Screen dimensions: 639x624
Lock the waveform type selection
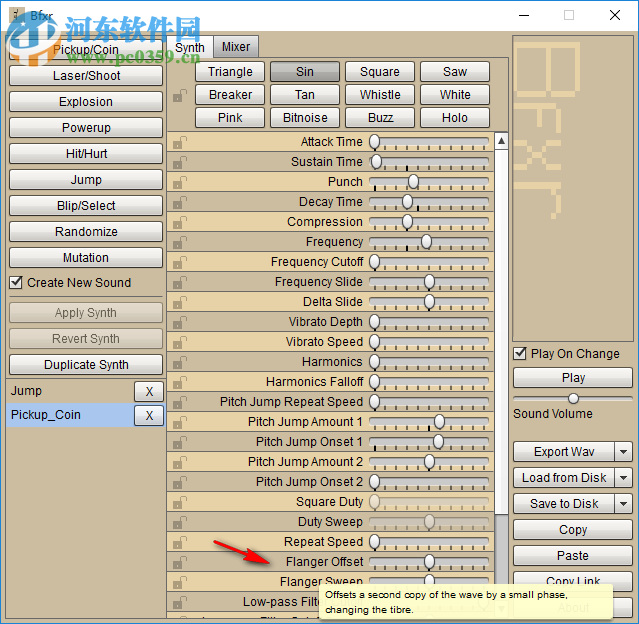coord(180,96)
